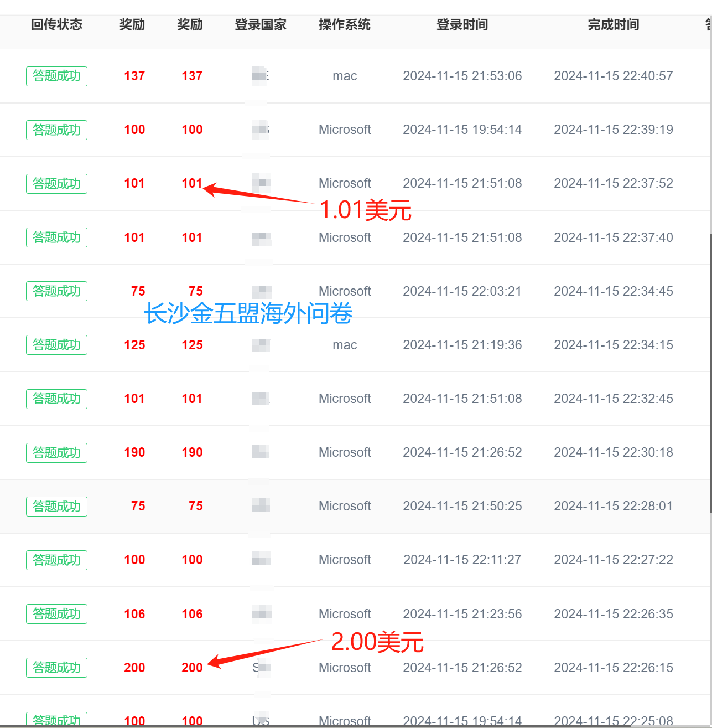Click login time 2024-11-15 22:11:27
This screenshot has height=728, width=712.
coord(462,560)
